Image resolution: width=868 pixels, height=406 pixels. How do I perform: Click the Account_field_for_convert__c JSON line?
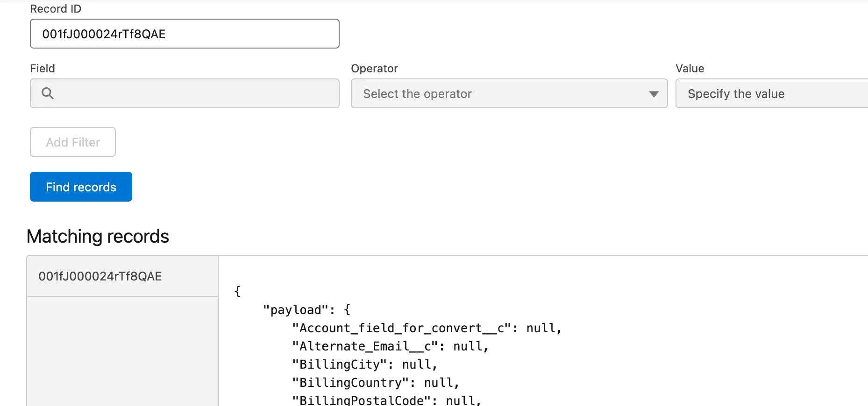click(x=426, y=328)
